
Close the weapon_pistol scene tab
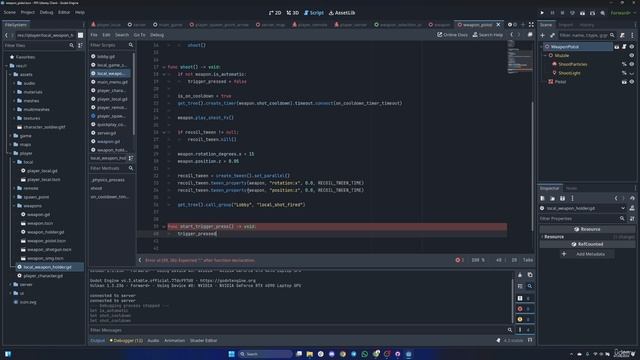point(498,24)
